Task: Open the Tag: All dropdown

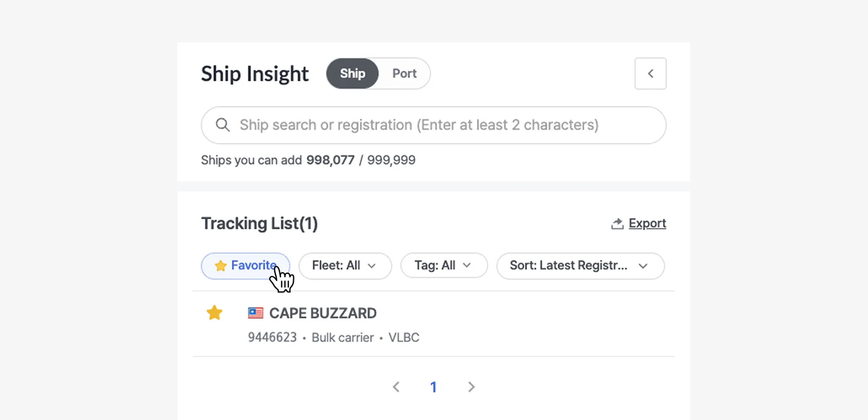Action: [x=444, y=266]
